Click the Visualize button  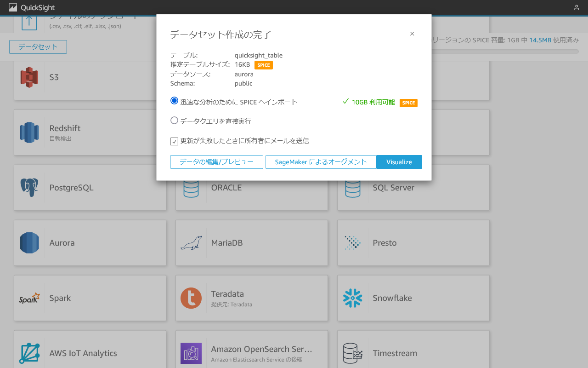(399, 162)
